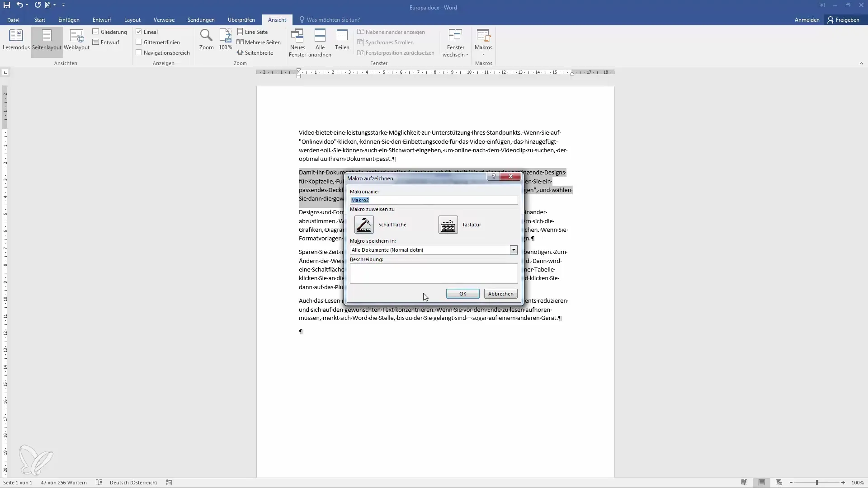The width and height of the screenshot is (868, 488).
Task: Click Nebeneinander anzeigen button
Action: point(391,32)
